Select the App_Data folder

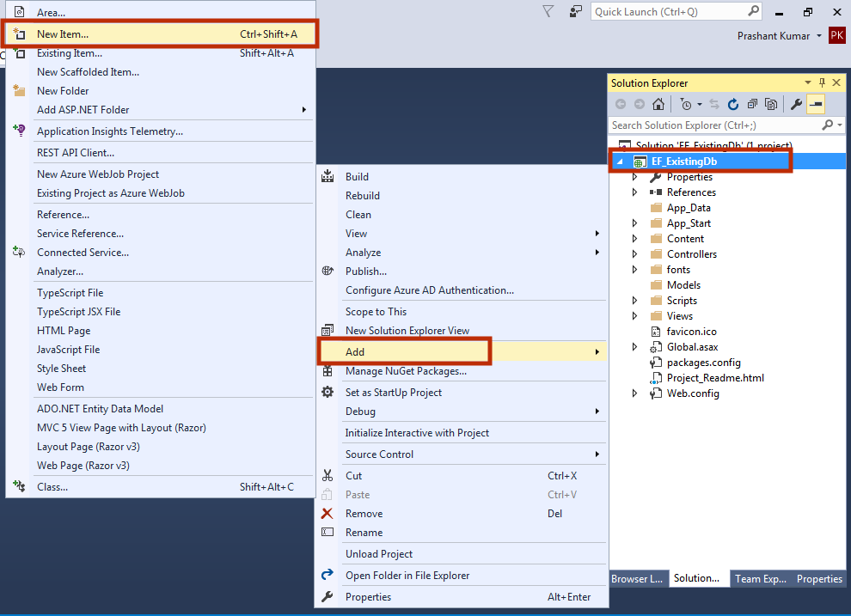point(689,208)
